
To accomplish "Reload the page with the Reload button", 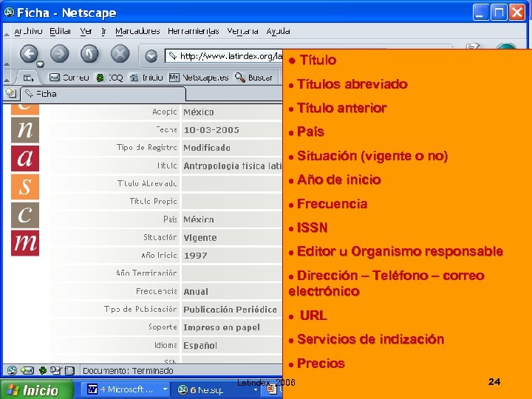I will [89, 54].
